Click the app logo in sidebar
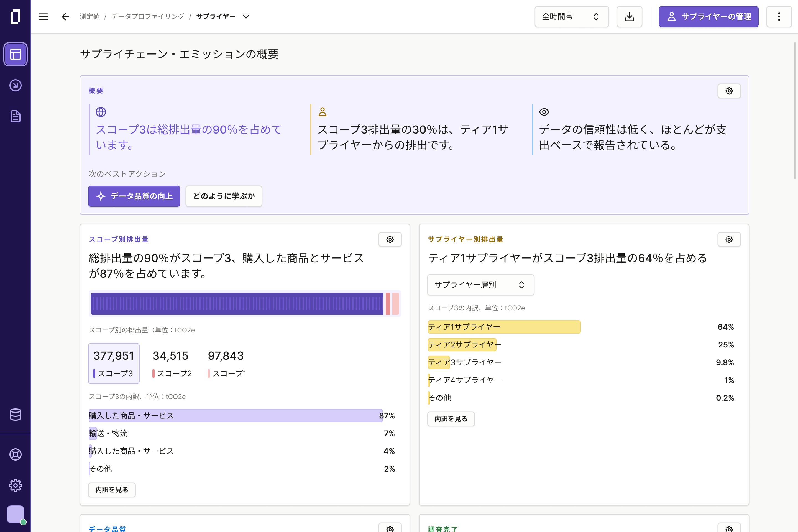The width and height of the screenshot is (798, 532). 15,17
